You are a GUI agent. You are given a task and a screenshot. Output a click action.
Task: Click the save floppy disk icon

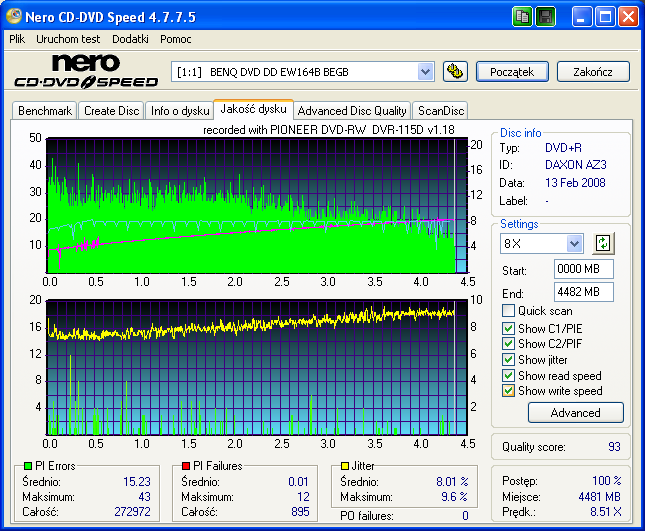click(x=545, y=17)
